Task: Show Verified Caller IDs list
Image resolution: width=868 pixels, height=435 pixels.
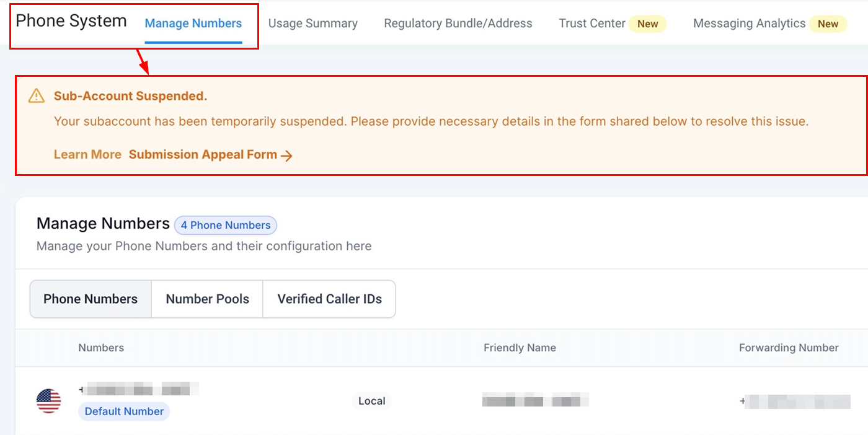Action: coord(330,299)
